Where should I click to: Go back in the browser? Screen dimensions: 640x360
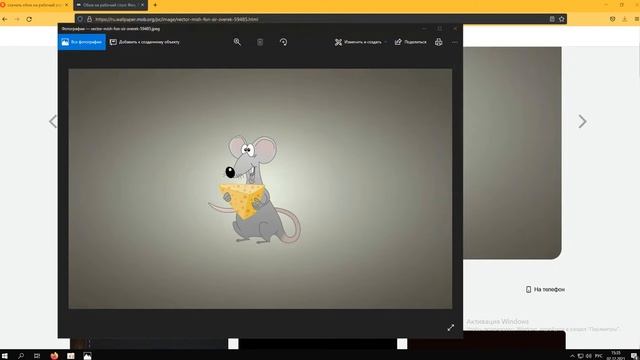(x=5, y=19)
